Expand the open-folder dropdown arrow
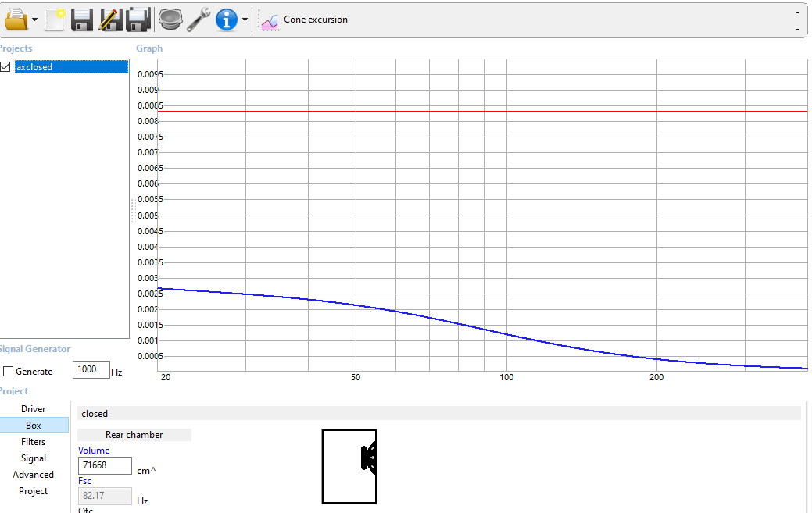 pyautogui.click(x=34, y=20)
